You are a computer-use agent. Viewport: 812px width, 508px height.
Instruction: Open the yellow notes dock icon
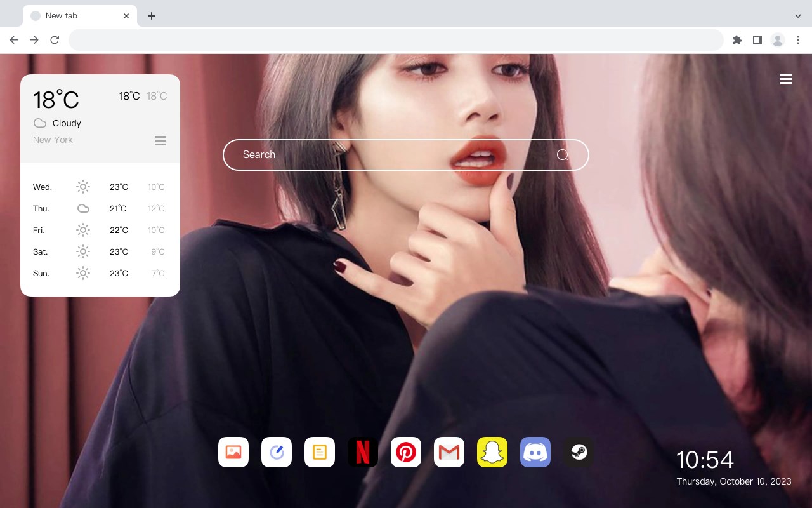[x=320, y=452]
